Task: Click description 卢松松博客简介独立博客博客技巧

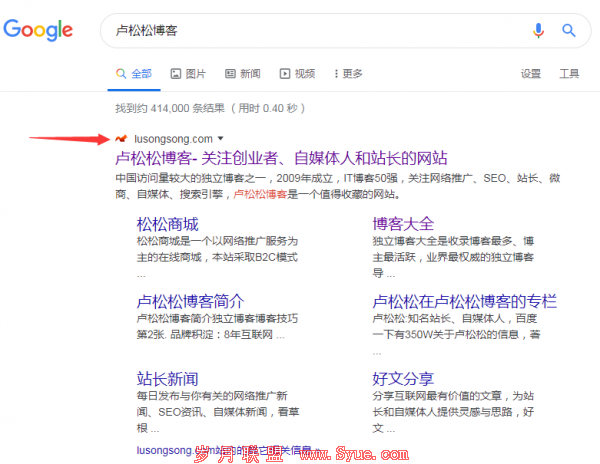Action: point(217,327)
